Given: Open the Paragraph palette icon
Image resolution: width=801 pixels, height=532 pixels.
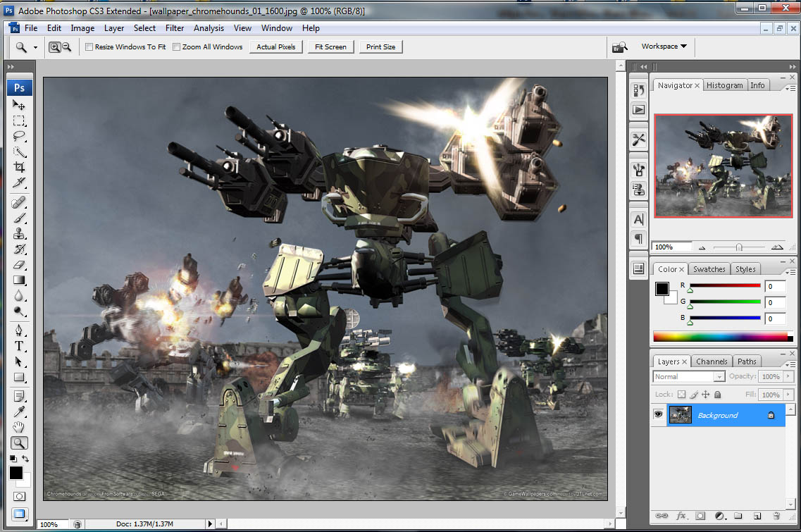Looking at the screenshot, I should [638, 239].
